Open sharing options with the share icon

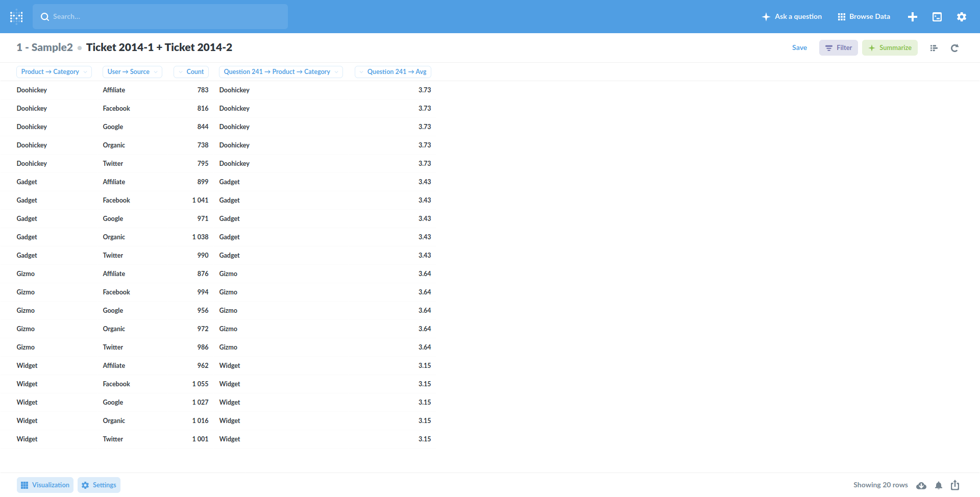[x=954, y=485]
